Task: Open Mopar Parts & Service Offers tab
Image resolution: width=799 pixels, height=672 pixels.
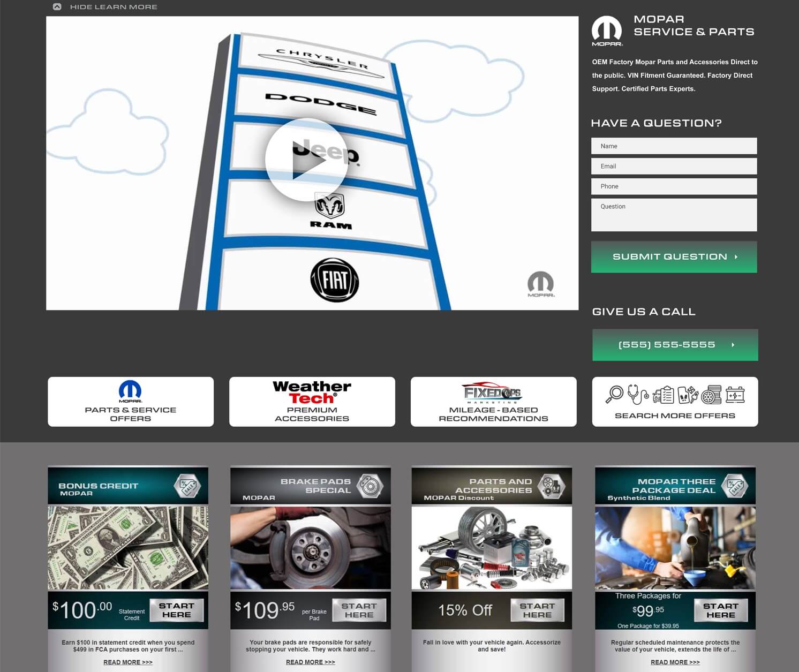Action: [131, 402]
